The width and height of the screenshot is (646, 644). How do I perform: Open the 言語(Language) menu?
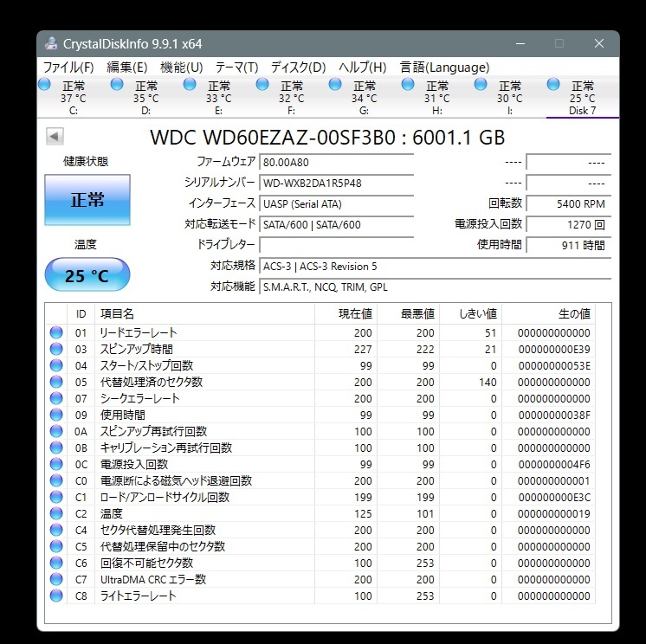pyautogui.click(x=444, y=68)
